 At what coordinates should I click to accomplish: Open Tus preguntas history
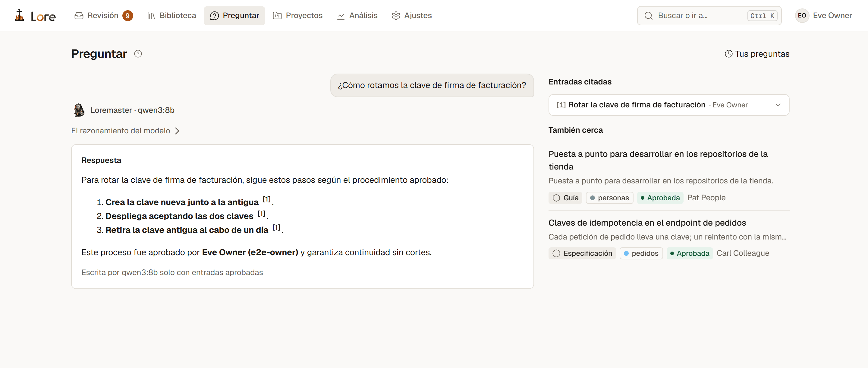pyautogui.click(x=757, y=54)
